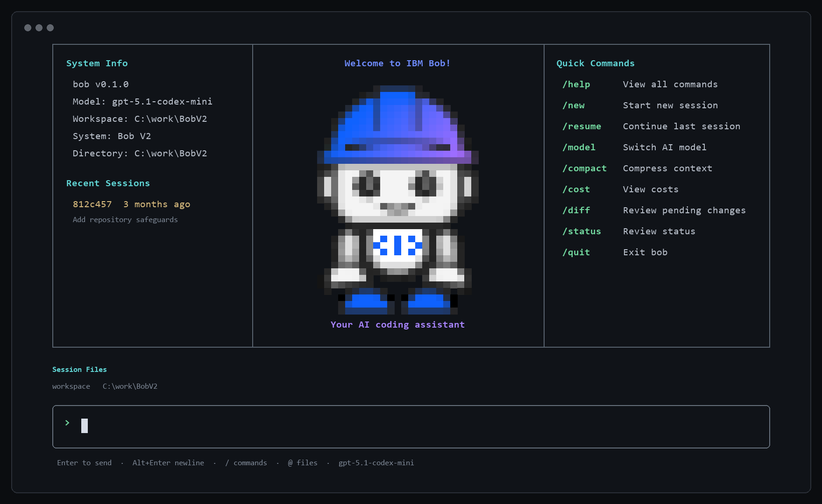Pick the /model command
The image size is (822, 504).
click(x=579, y=147)
